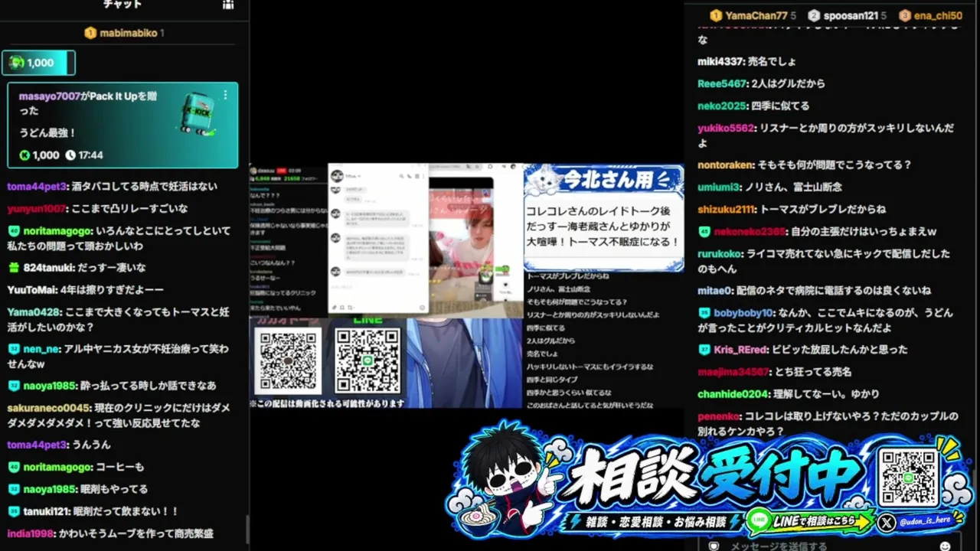This screenshot has width=980, height=551.
Task: Click the green gift badge beside 824tanuki
Action: click(x=14, y=268)
